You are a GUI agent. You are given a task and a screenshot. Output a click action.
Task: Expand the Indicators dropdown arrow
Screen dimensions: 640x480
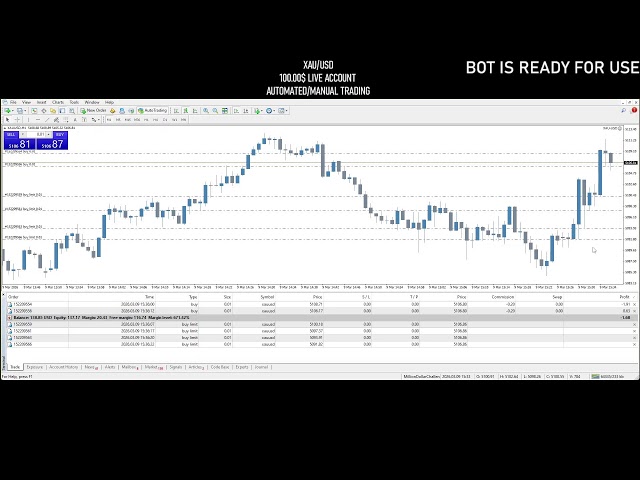coord(262,111)
